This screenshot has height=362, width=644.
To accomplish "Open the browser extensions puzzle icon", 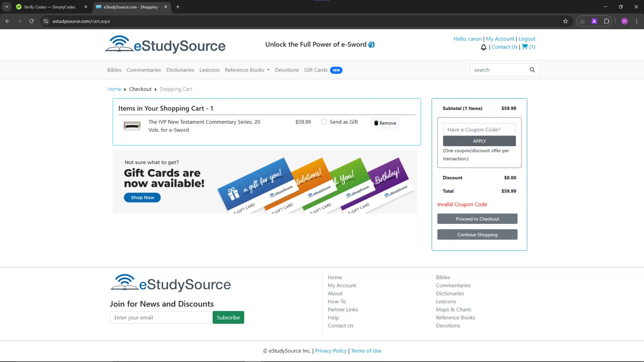I will [606, 21].
